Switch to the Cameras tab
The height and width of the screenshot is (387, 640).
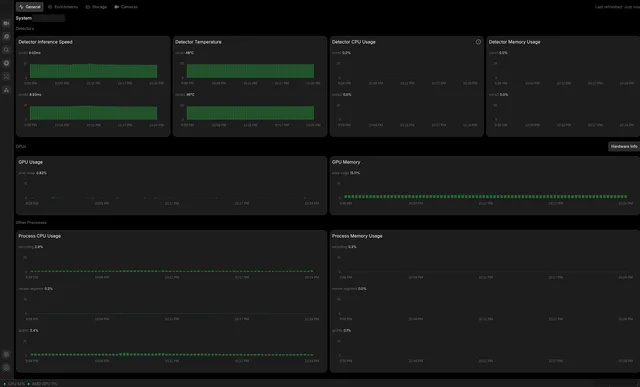click(x=126, y=7)
